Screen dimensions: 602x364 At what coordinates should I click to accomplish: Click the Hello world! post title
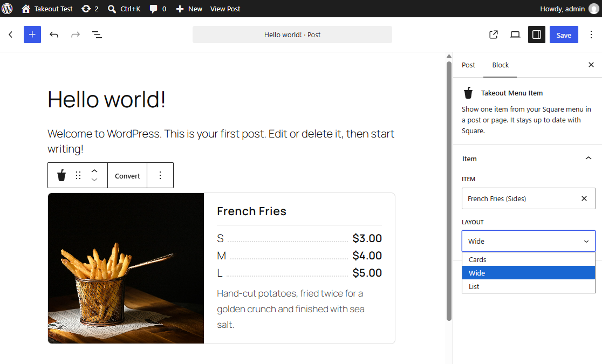point(106,99)
